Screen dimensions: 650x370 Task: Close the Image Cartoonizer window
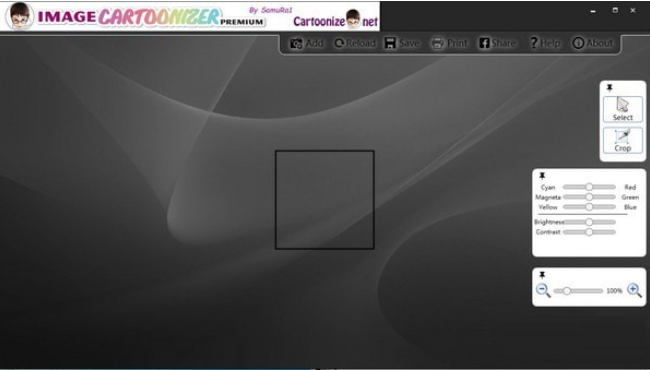tap(633, 10)
